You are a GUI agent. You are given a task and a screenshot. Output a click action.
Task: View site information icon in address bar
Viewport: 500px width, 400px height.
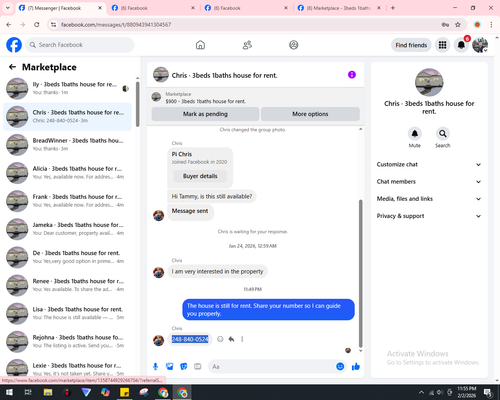tap(53, 24)
